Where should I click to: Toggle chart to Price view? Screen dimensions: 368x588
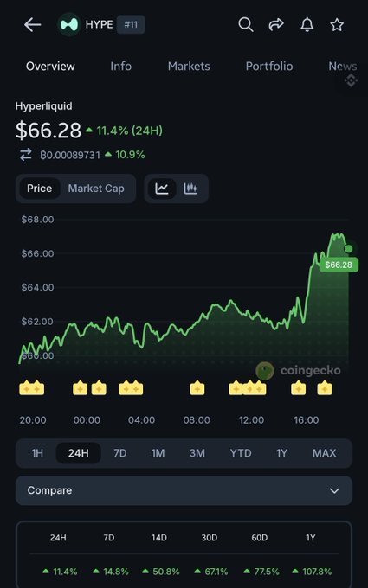pos(40,189)
